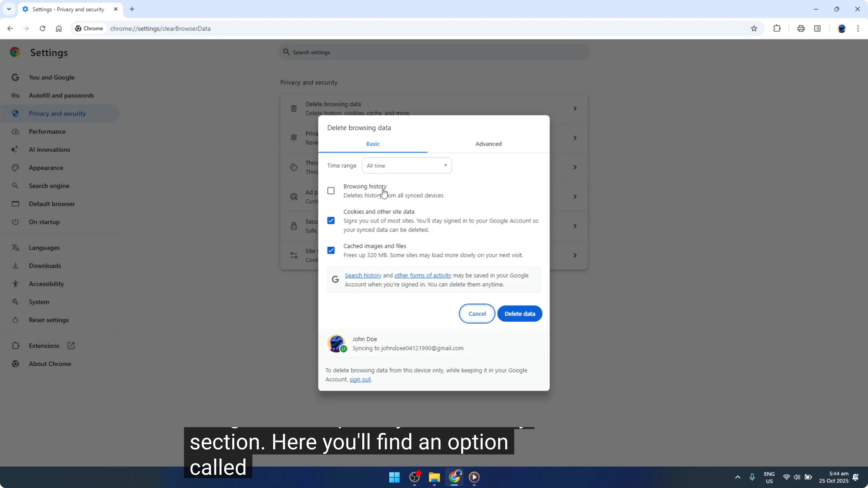Click the Search settings field
This screenshot has height=488, width=868.
coord(434,52)
